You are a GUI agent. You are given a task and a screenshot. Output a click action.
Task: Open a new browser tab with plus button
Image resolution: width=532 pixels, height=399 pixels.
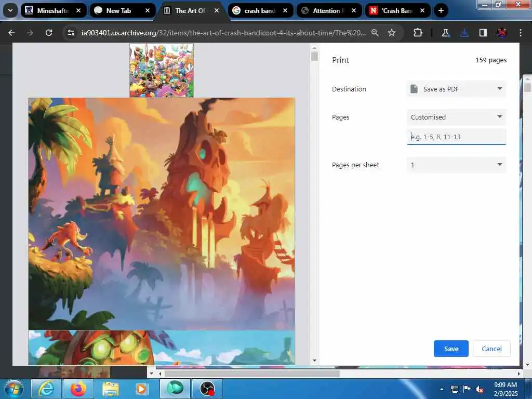click(x=441, y=10)
